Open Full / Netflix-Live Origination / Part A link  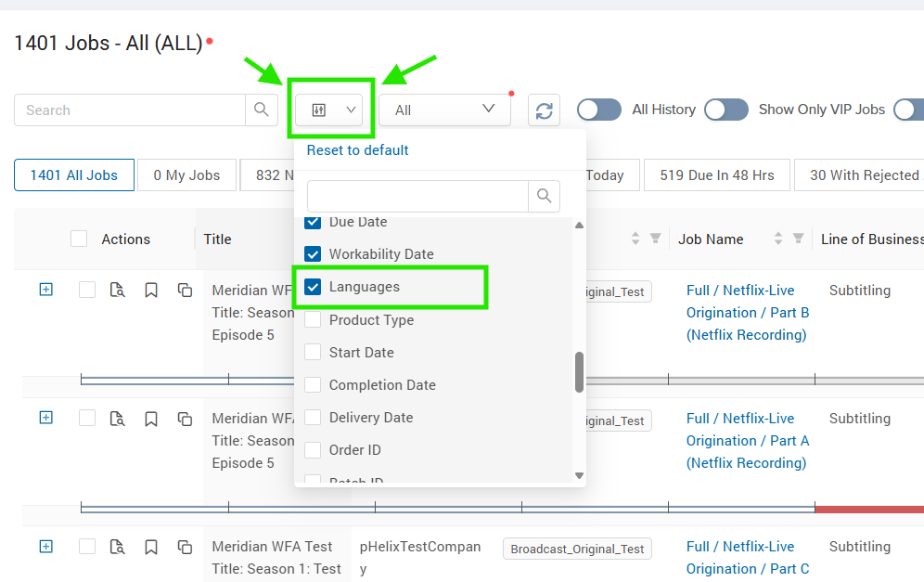click(x=747, y=441)
